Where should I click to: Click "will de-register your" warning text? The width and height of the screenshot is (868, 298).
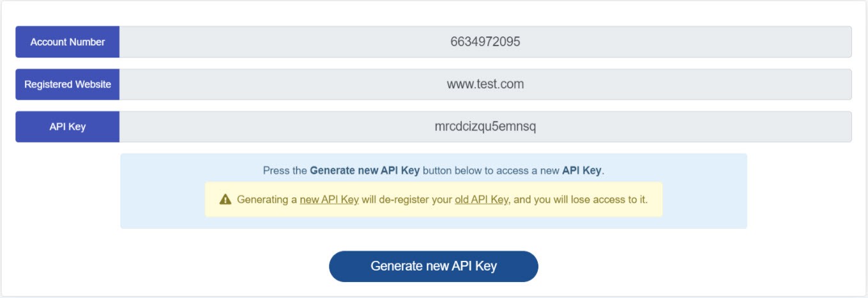click(x=407, y=200)
